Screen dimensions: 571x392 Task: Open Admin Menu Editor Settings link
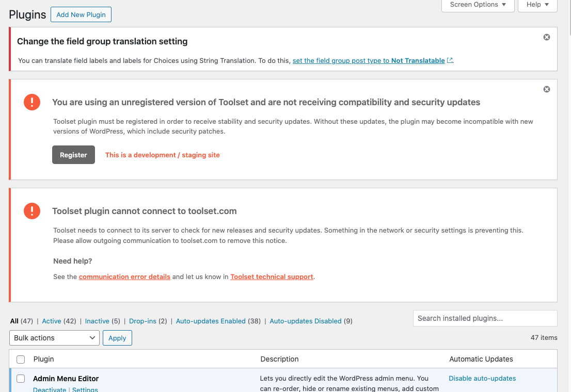pos(85,389)
